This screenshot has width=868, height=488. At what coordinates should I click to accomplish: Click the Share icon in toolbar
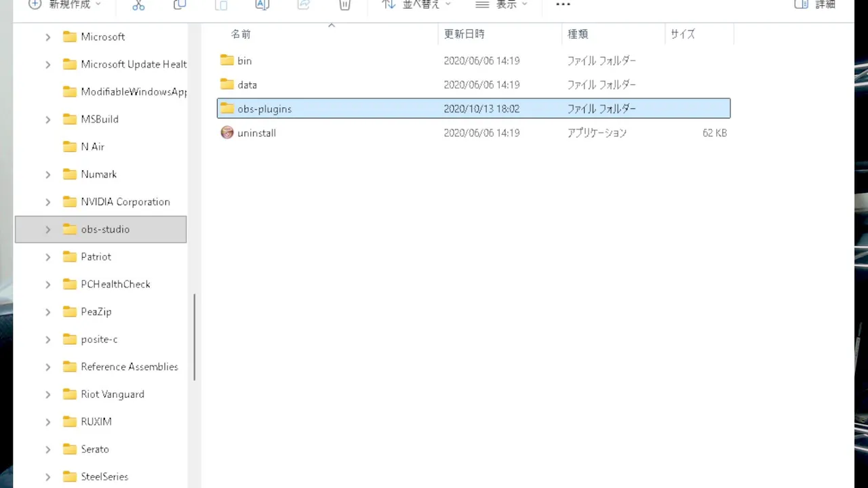tap(304, 5)
